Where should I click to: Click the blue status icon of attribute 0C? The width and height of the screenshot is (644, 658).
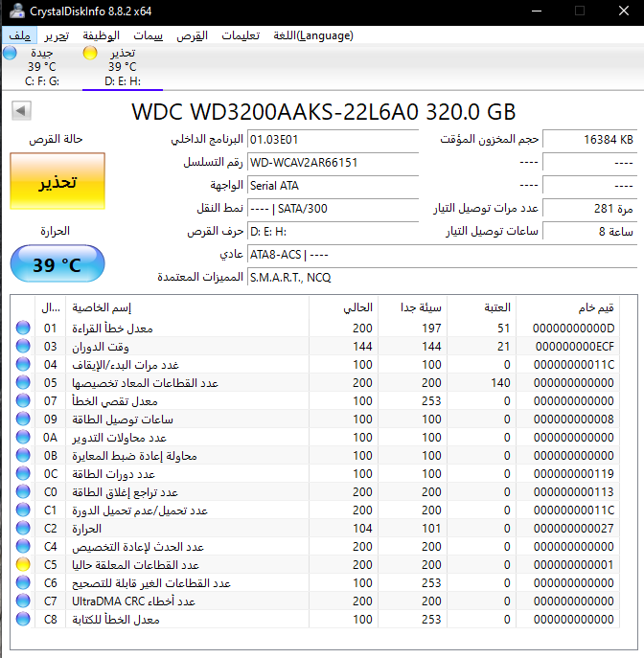click(x=23, y=473)
